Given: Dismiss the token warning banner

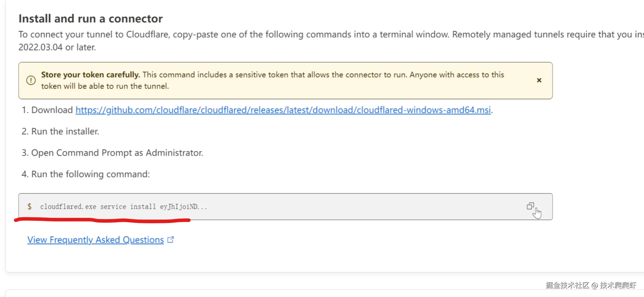Looking at the screenshot, I should (x=539, y=80).
